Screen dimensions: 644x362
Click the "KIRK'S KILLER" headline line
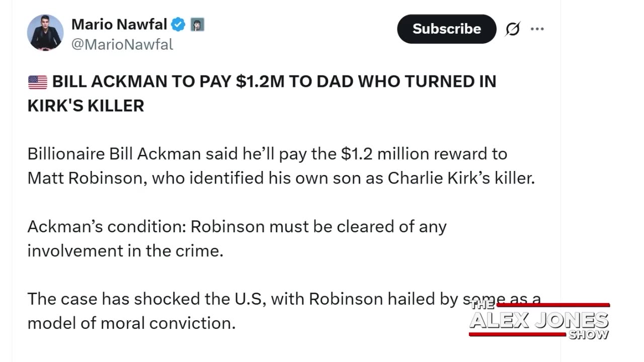[x=86, y=106]
